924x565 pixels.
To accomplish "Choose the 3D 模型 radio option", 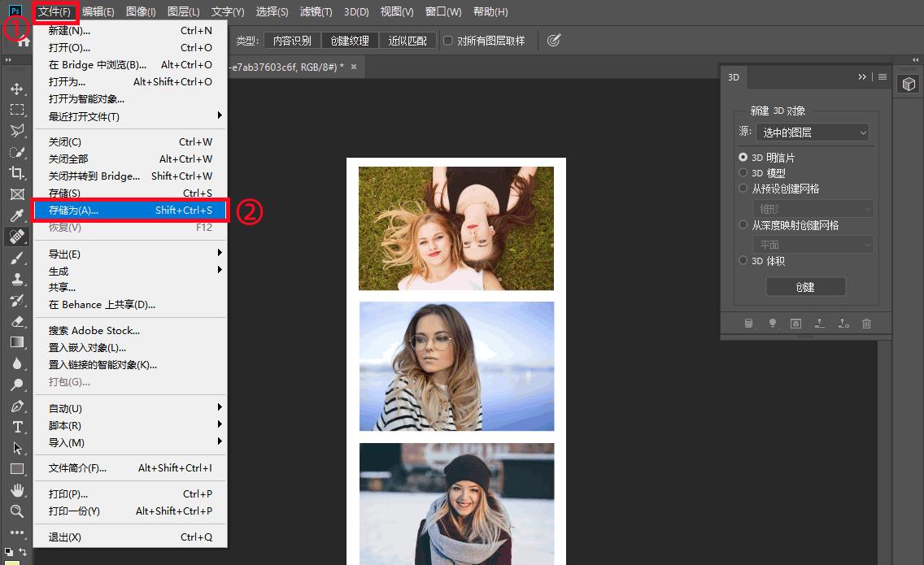I will (x=743, y=173).
